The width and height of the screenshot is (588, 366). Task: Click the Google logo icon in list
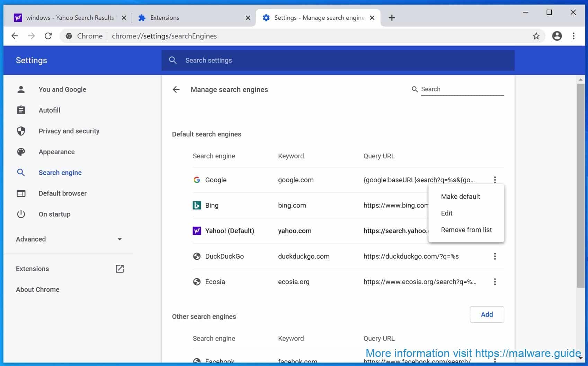(x=197, y=180)
